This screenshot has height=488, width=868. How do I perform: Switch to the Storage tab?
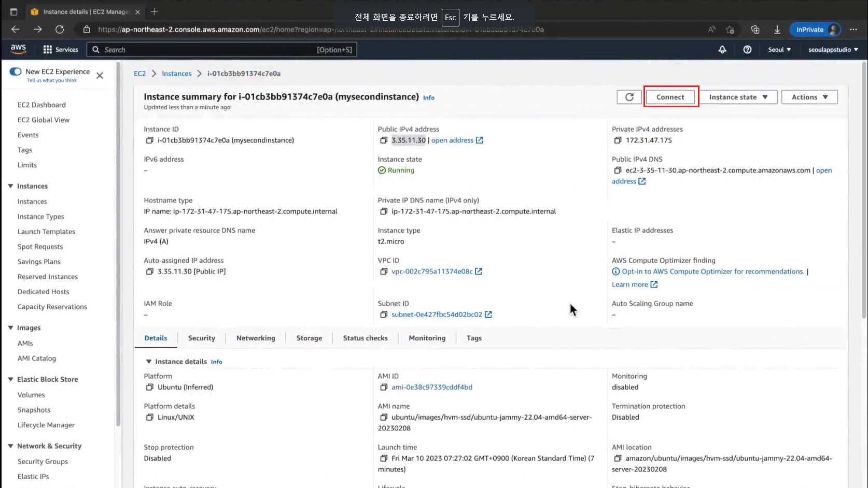pyautogui.click(x=309, y=338)
